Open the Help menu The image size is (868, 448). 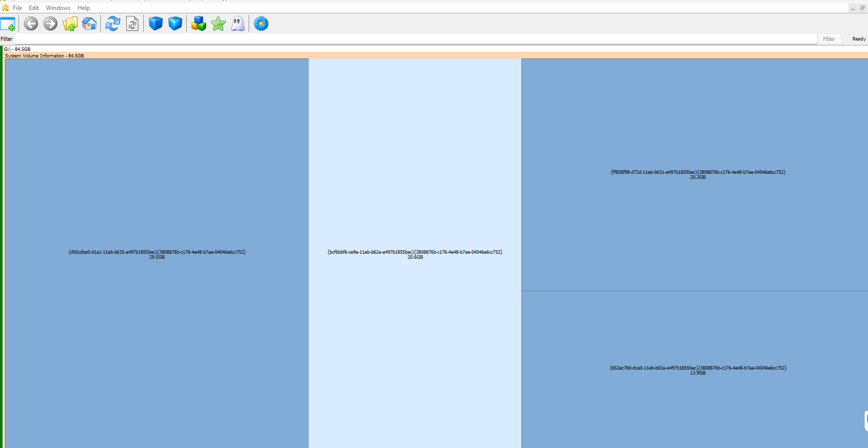tap(83, 8)
